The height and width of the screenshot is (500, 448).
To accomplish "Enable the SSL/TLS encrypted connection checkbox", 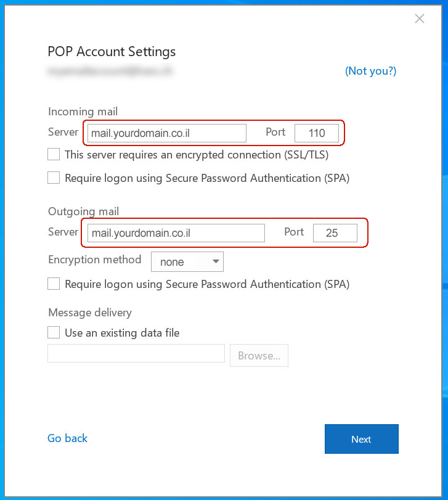I will [x=54, y=154].
